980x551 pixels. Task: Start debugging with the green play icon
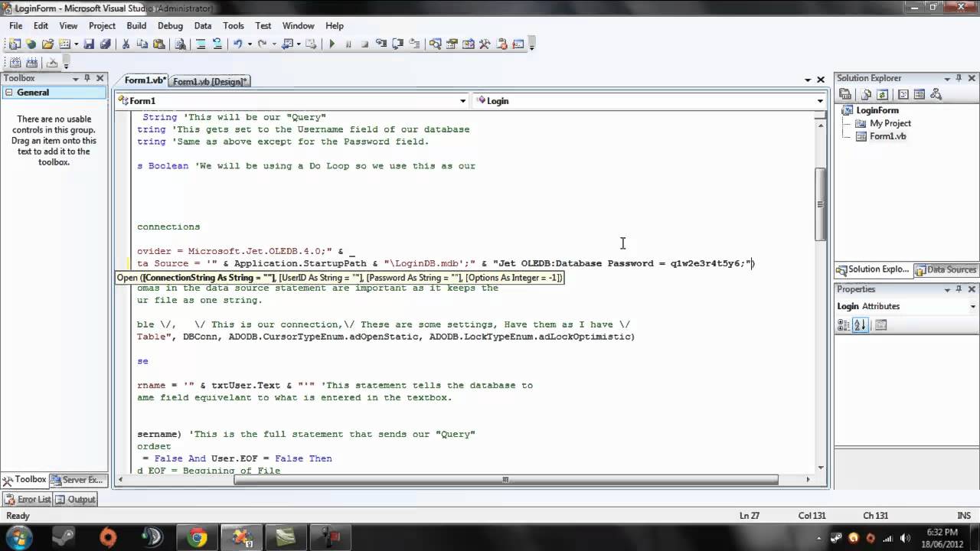(332, 44)
